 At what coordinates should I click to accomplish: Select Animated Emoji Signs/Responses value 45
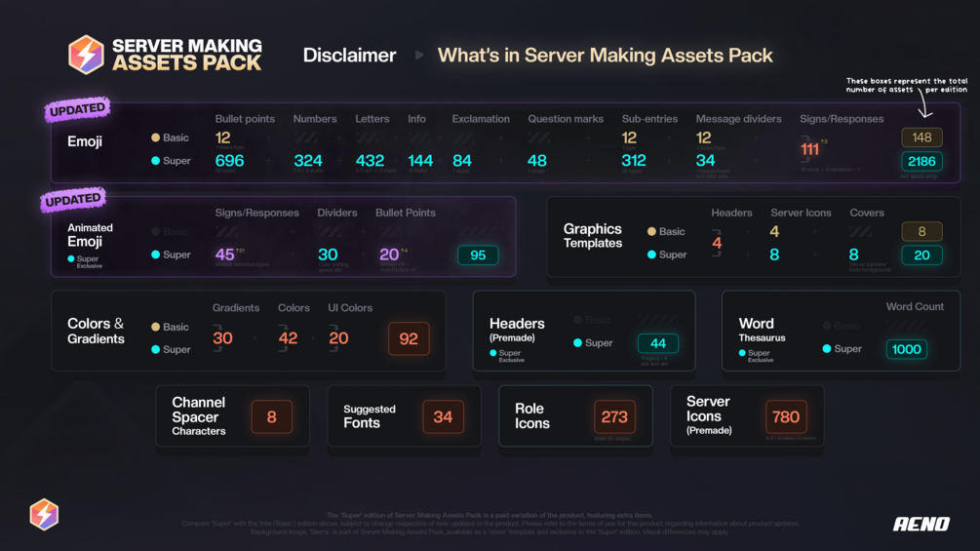[225, 255]
